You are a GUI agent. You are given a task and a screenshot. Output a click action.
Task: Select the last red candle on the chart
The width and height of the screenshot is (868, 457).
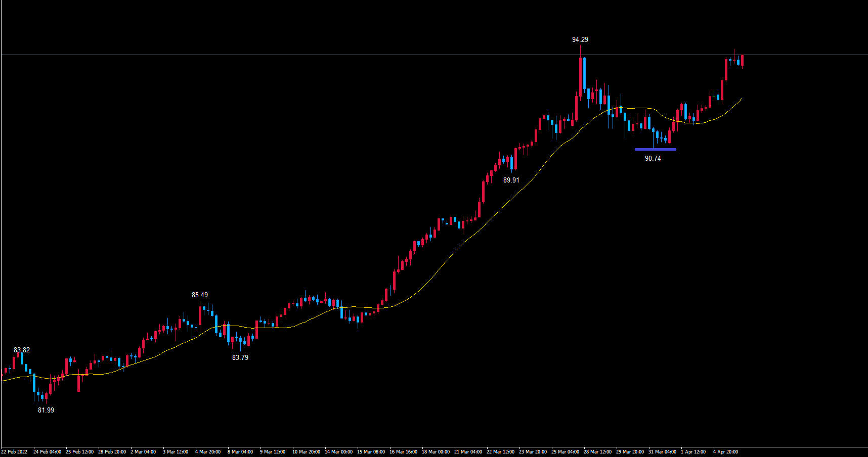click(x=742, y=61)
